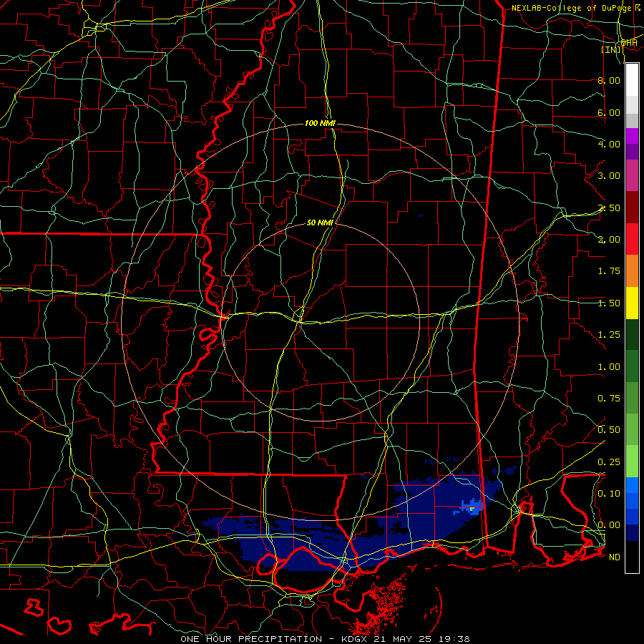This screenshot has height=644, width=644.
Task: Pick the yellow legend swatch near 1.50
Action: pos(632,303)
